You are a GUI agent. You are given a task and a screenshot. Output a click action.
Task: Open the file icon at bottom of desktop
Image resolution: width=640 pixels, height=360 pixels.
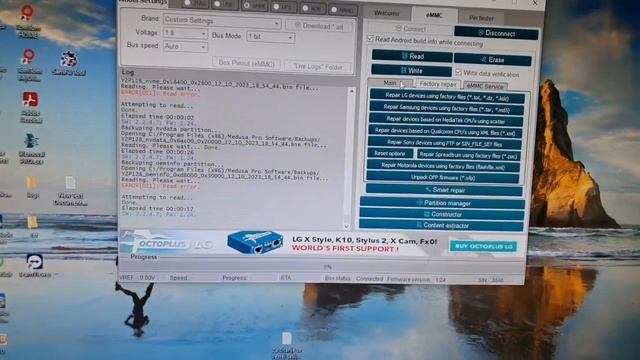pos(287,345)
